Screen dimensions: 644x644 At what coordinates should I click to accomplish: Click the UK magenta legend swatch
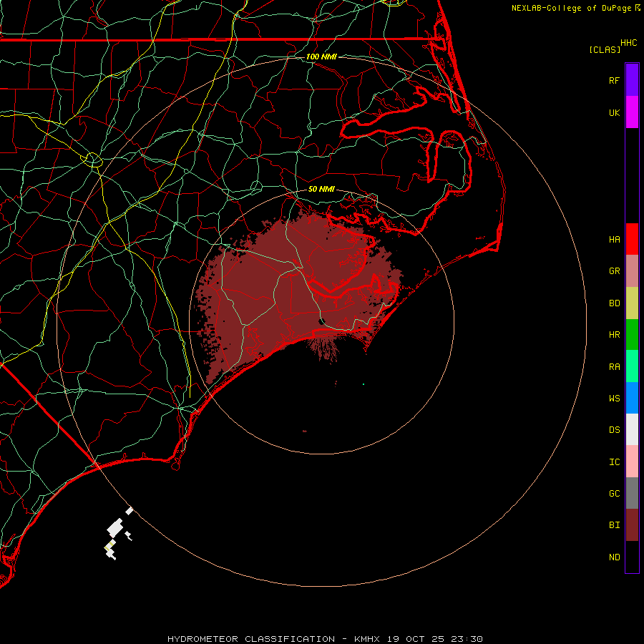tap(632, 112)
